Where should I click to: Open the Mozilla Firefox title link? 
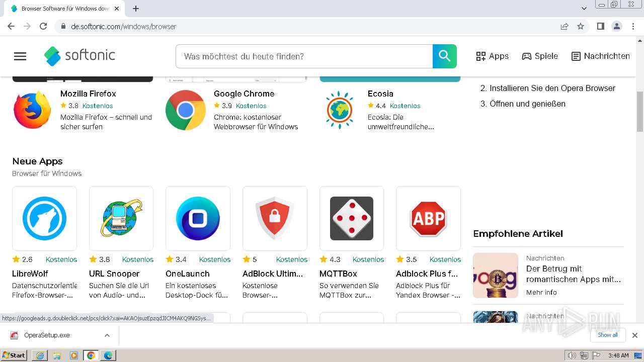(88, 94)
